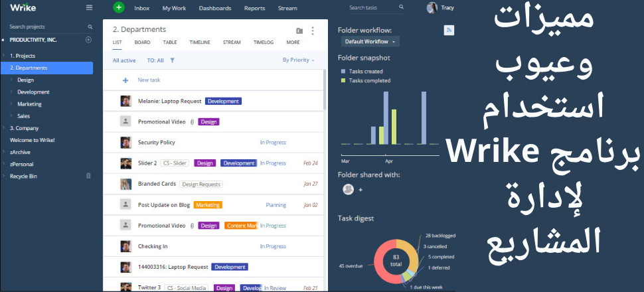Click the placeholder avatar on Post Update on Blog
644x292 pixels.
125,204
